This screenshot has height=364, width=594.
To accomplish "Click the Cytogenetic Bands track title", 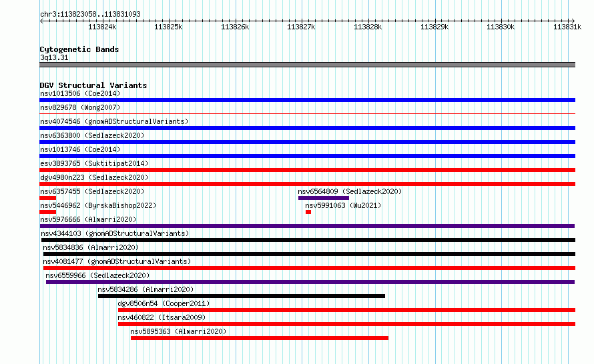I will [x=79, y=49].
